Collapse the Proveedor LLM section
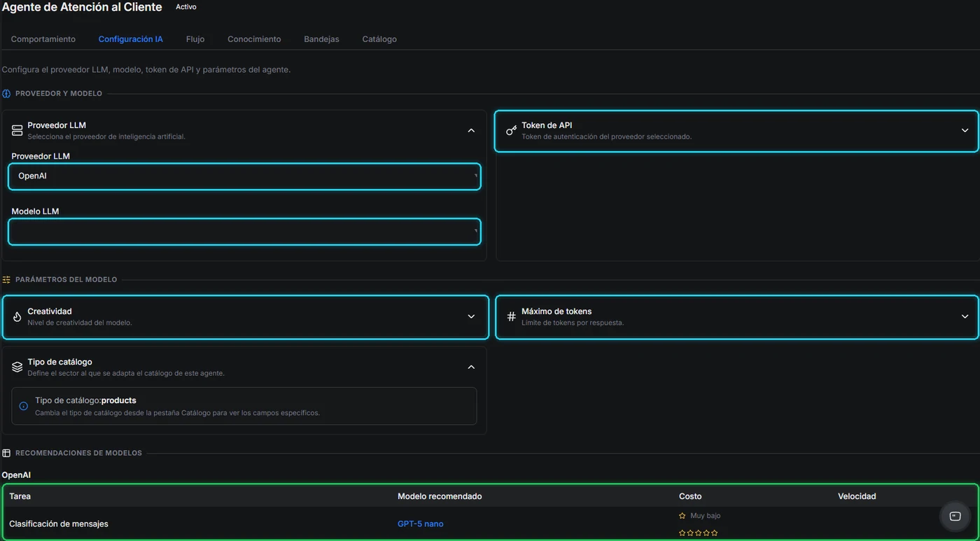Image resolution: width=980 pixels, height=541 pixels. click(x=471, y=131)
